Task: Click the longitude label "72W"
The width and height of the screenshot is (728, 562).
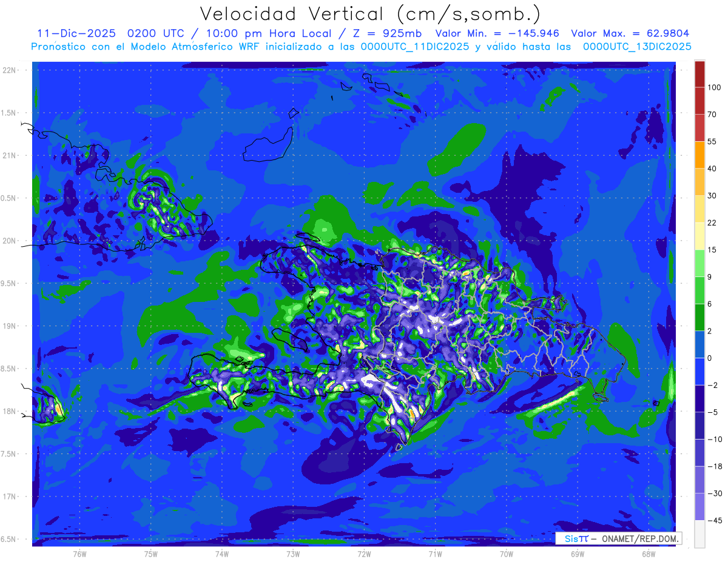Action: (x=364, y=554)
